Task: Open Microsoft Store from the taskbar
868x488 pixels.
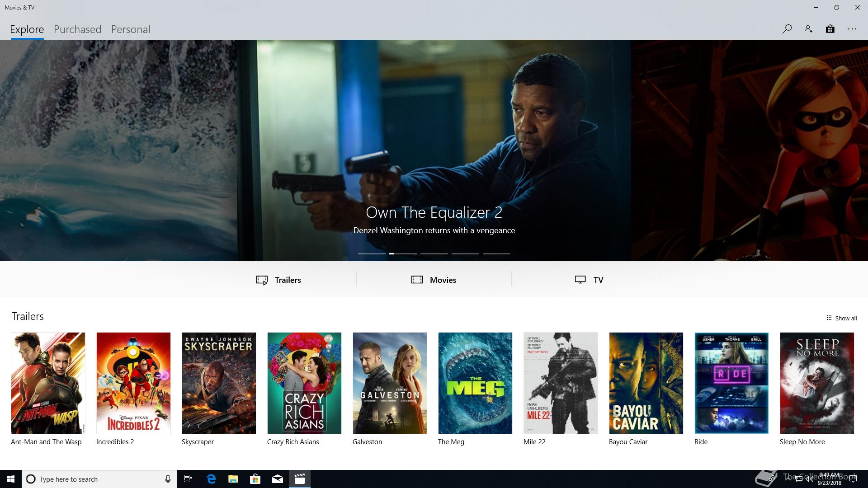Action: point(255,479)
